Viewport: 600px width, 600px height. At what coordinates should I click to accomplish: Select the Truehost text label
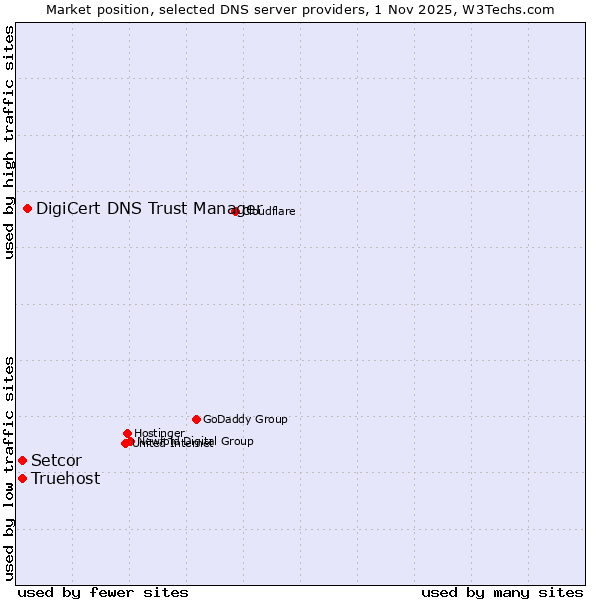coord(65,478)
